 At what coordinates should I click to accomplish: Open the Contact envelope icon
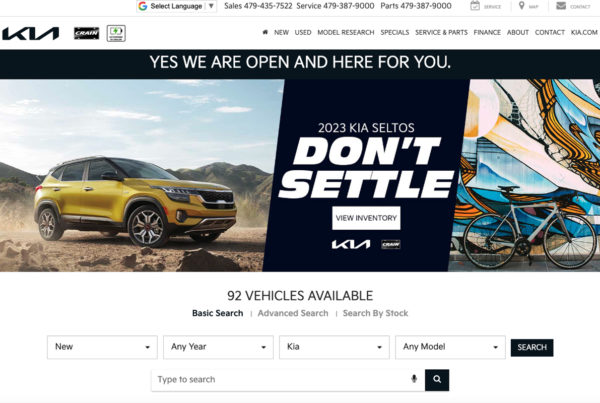pyautogui.click(x=561, y=6)
